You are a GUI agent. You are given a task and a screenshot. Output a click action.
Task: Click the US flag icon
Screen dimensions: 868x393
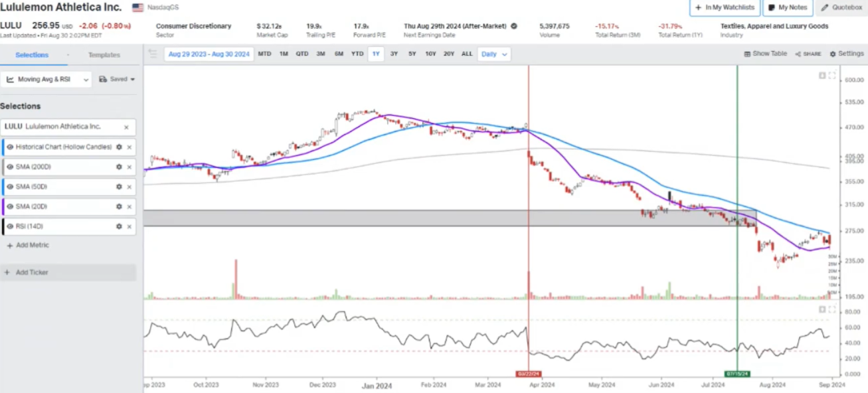coord(137,7)
